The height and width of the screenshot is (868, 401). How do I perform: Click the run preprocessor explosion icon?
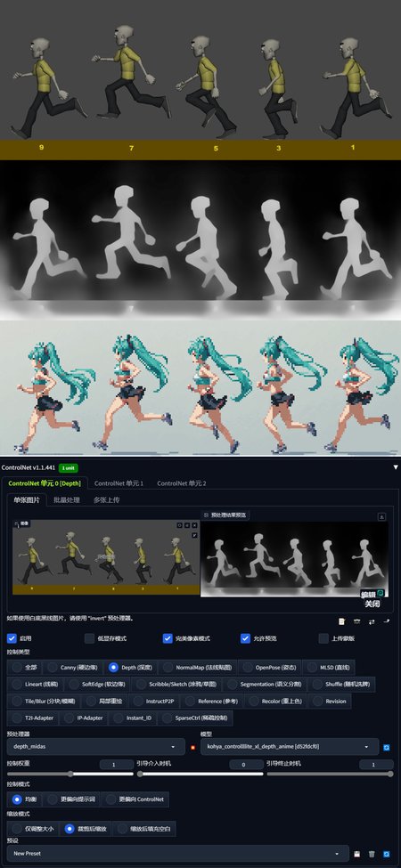coord(193,747)
